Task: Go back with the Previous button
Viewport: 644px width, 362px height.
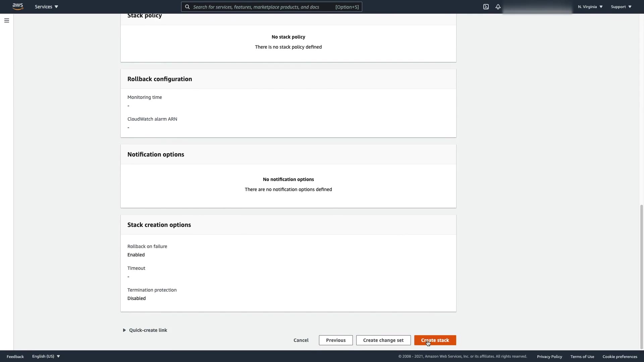Action: click(x=335, y=340)
